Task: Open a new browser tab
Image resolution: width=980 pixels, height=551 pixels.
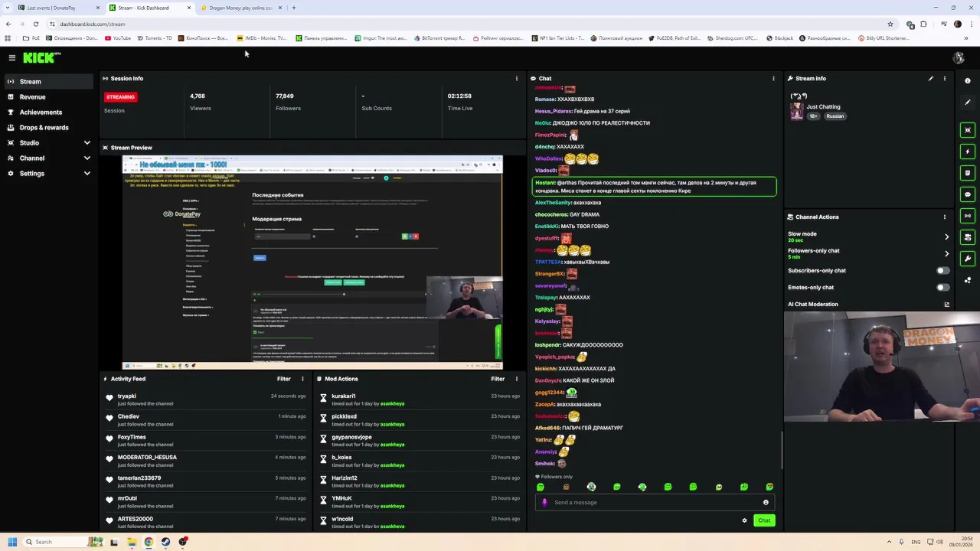Action: (x=294, y=8)
